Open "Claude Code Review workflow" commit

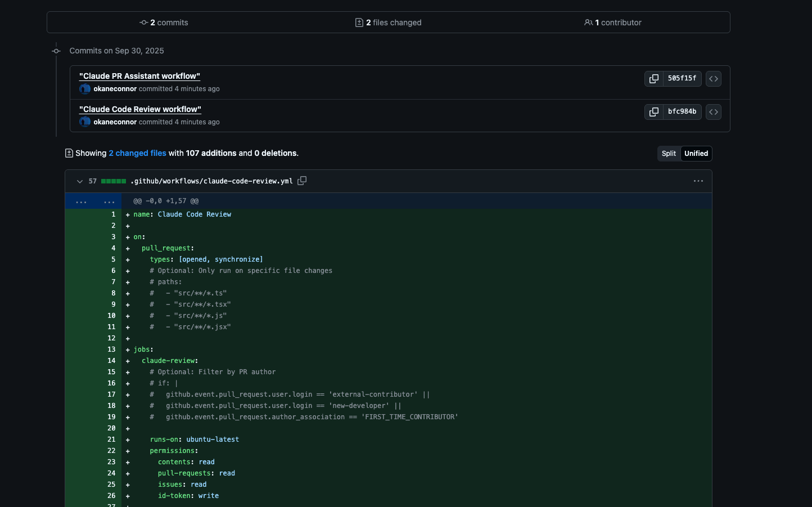(x=140, y=109)
